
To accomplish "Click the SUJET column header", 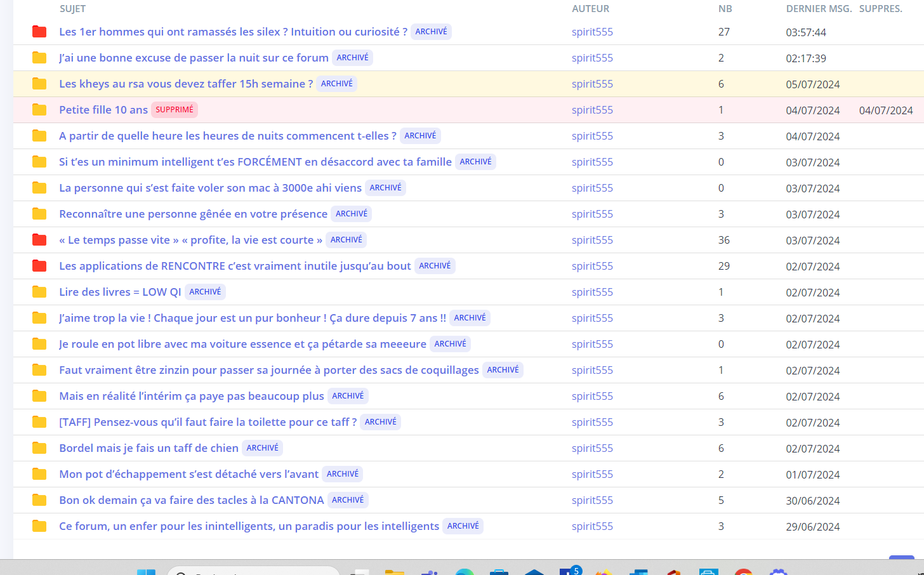I will 72,9.
